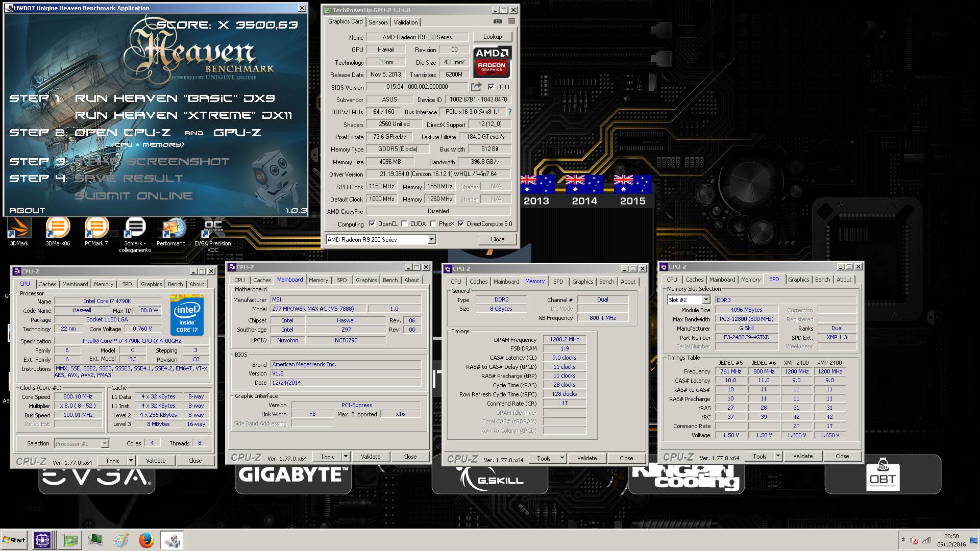980x551 pixels.
Task: Open the EVGA Precision XOC shortcut
Action: pyautogui.click(x=213, y=235)
